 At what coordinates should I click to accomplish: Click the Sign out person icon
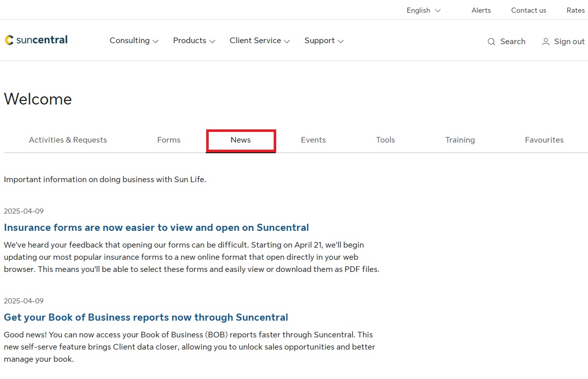click(x=546, y=42)
